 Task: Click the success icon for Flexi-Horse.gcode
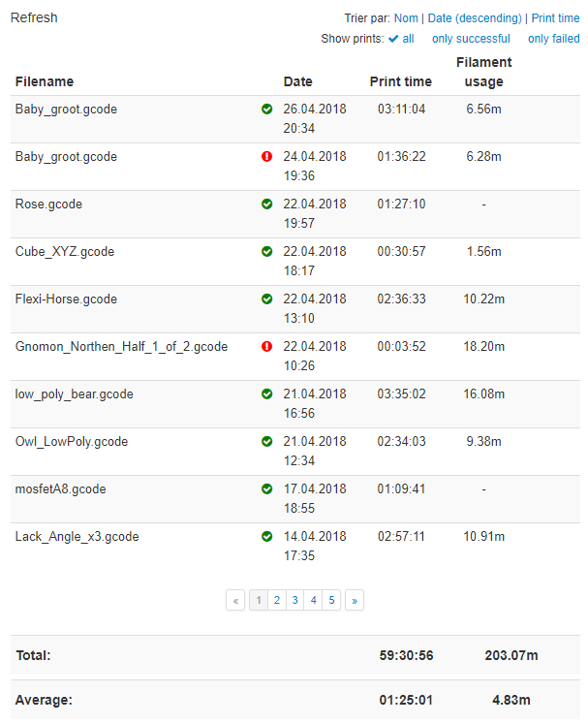(x=266, y=299)
